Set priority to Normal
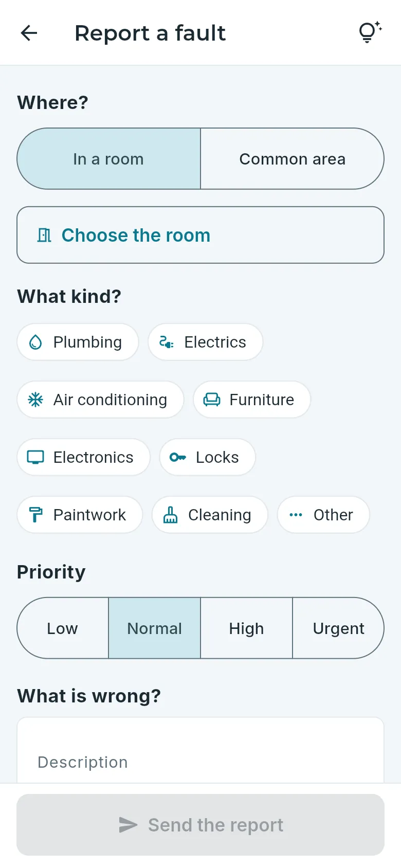 (154, 628)
